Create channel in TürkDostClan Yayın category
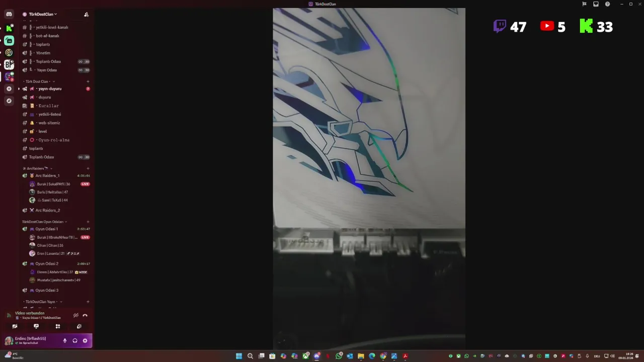The height and width of the screenshot is (362, 644). 88,302
